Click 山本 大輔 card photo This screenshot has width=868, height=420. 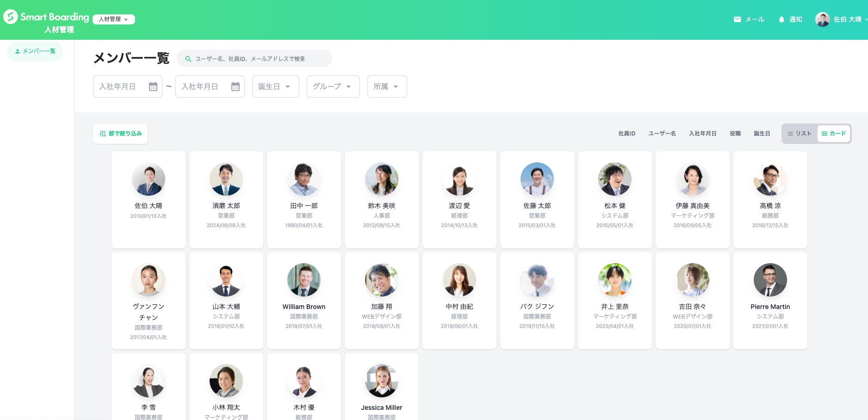pyautogui.click(x=226, y=280)
